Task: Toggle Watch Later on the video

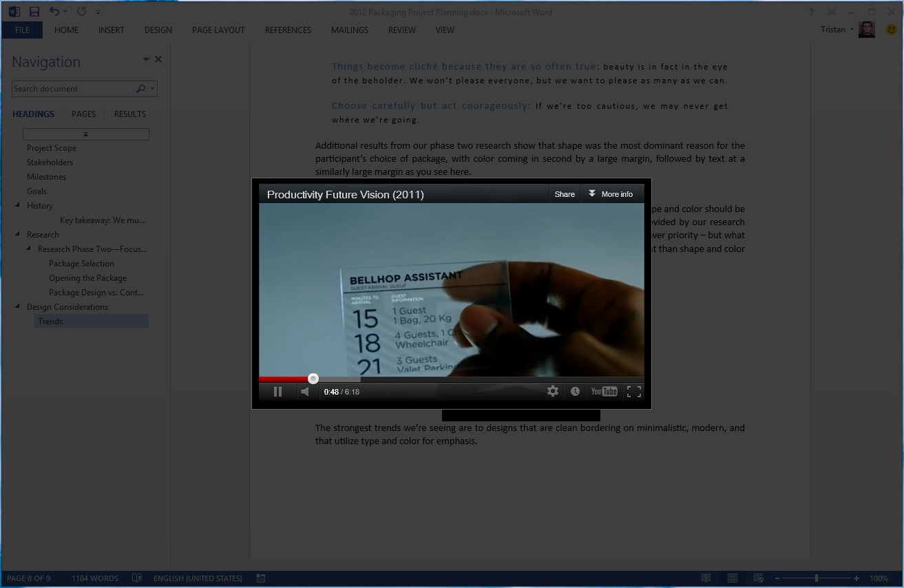Action: (576, 391)
